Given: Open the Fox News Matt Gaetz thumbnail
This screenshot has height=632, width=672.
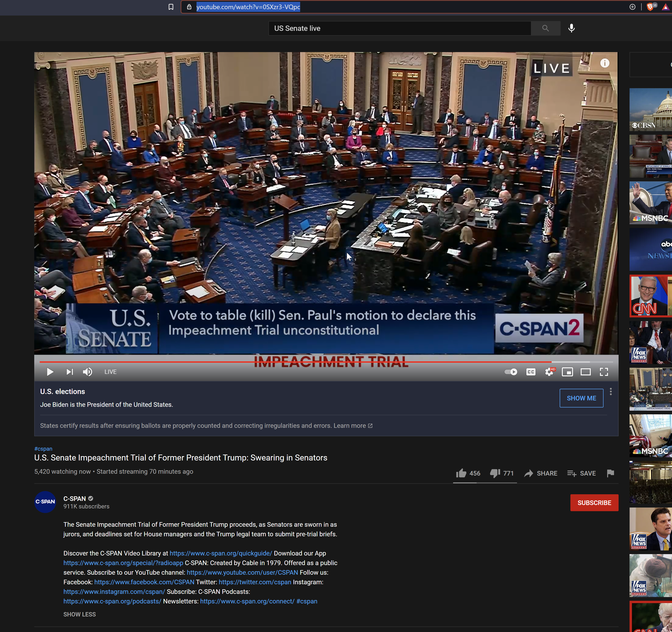Looking at the screenshot, I should 651,529.
